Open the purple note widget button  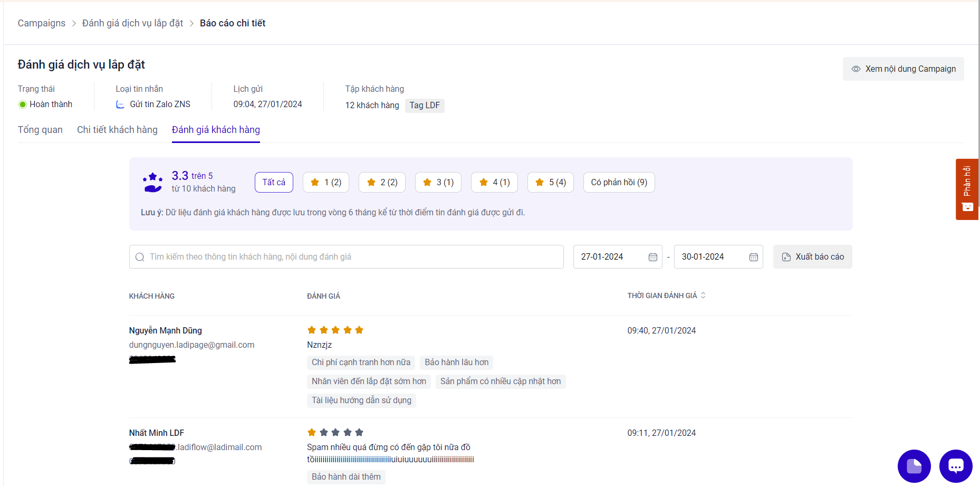(x=914, y=466)
